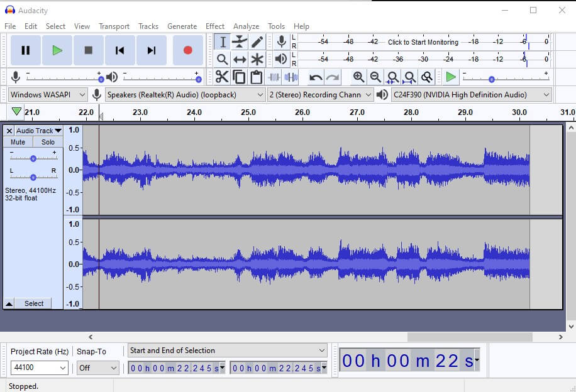This screenshot has width=576, height=392.
Task: Collapse the track with bottom-left arrow
Action: pos(9,303)
